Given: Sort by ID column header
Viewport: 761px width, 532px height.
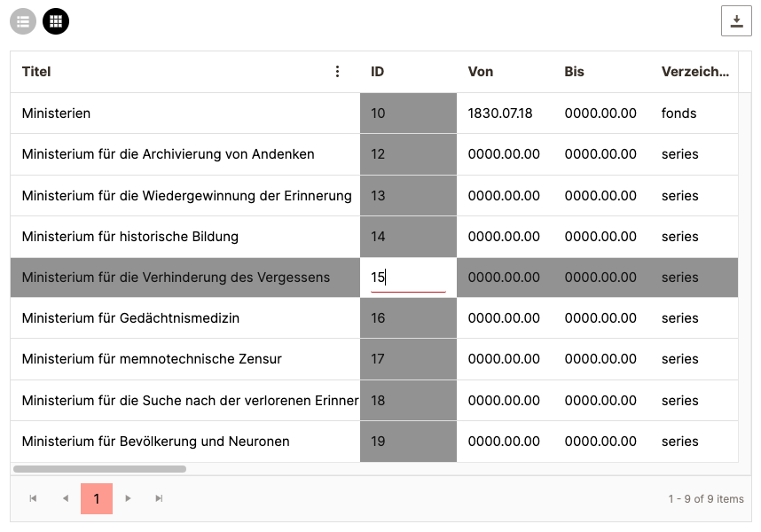Looking at the screenshot, I should 378,72.
